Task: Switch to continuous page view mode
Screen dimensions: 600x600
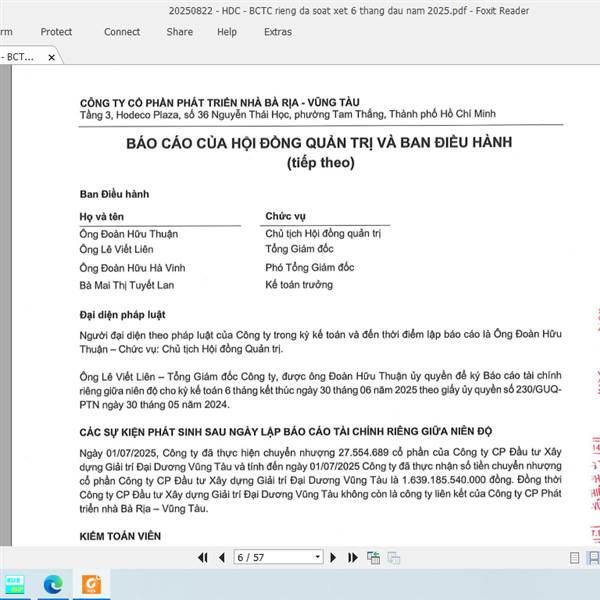Action: (593, 558)
